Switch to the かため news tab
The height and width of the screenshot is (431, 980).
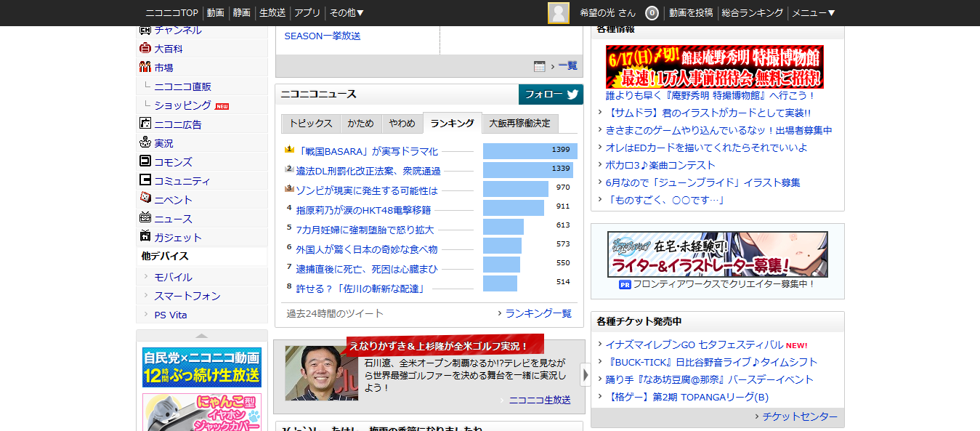(x=361, y=124)
